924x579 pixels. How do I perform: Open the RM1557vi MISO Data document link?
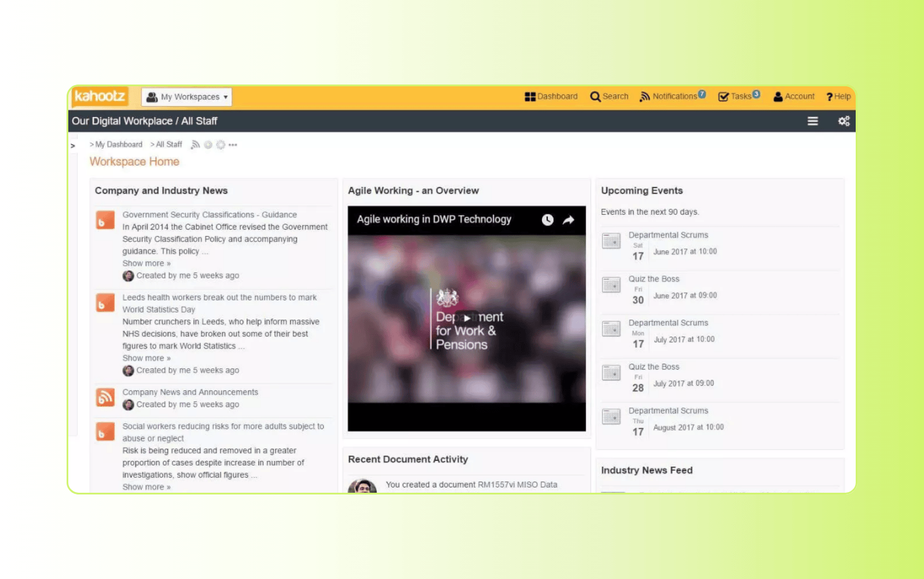click(x=517, y=485)
